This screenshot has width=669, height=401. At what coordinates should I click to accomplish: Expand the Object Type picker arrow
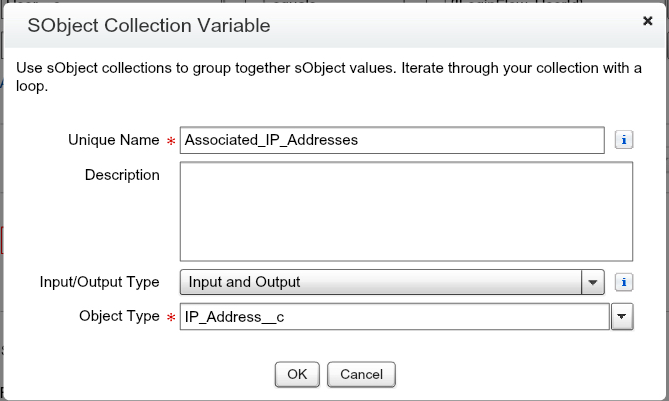(622, 317)
